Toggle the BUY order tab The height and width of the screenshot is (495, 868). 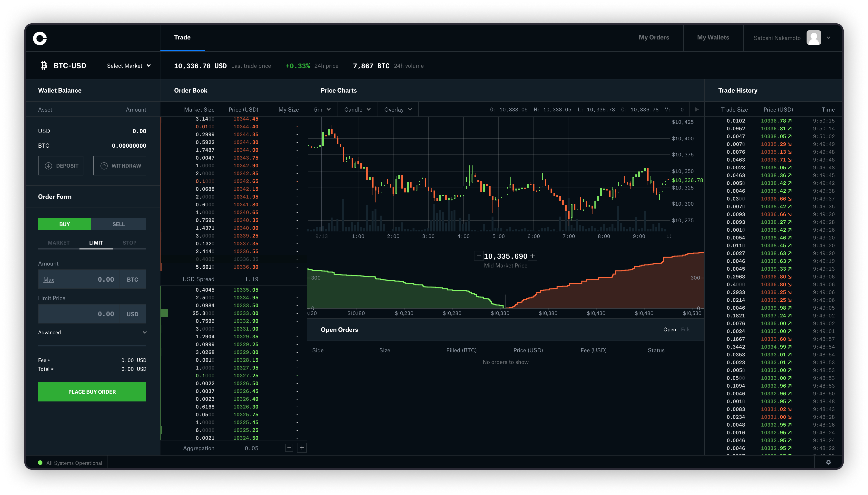click(64, 223)
